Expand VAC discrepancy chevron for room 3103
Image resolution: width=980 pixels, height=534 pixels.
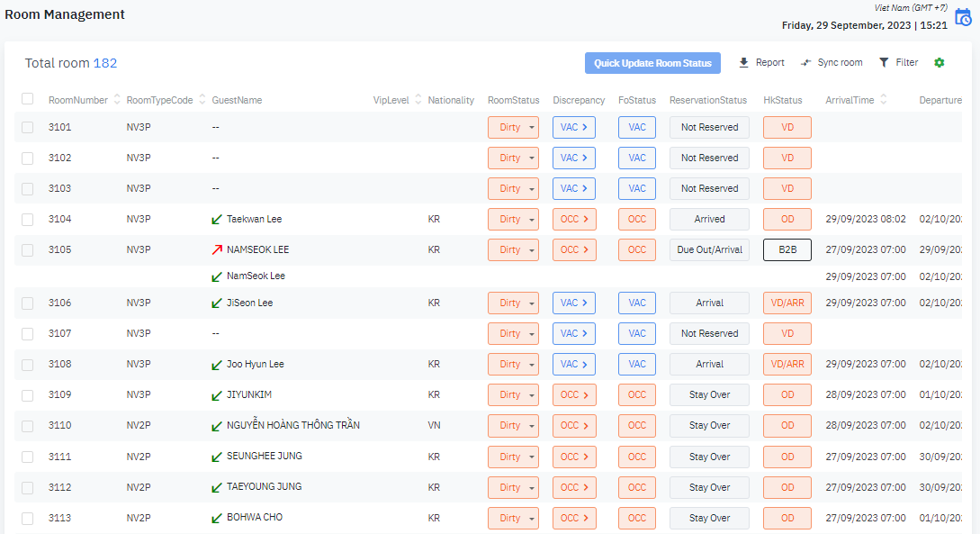pyautogui.click(x=573, y=189)
